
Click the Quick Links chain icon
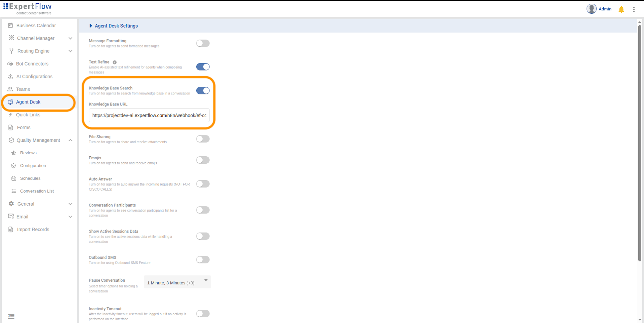[10, 115]
